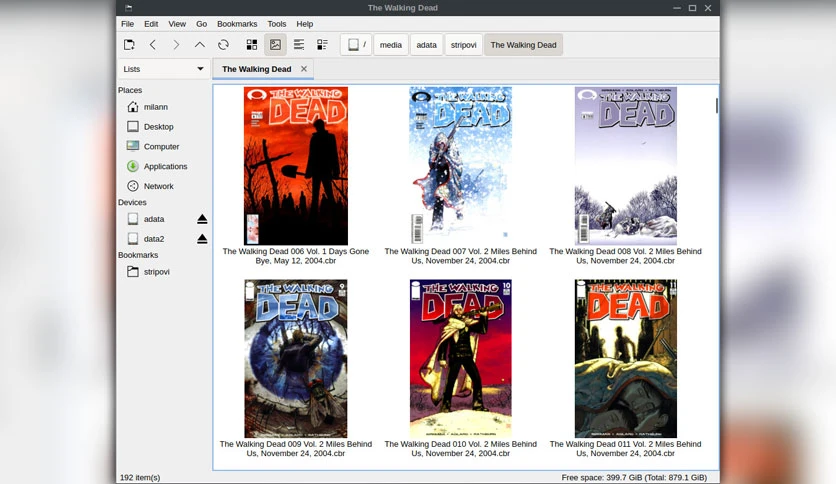The height and width of the screenshot is (484, 836).
Task: Switch to detailed list view
Action: pos(323,45)
